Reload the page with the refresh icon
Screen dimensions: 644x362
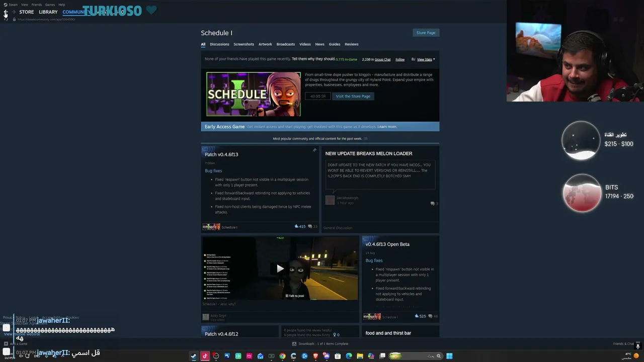tap(7, 20)
